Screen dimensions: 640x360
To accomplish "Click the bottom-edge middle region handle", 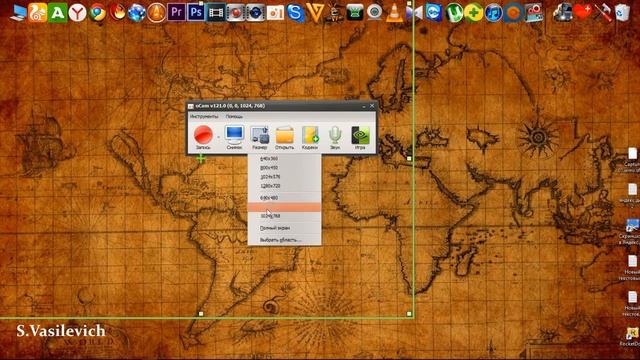I will point(200,314).
